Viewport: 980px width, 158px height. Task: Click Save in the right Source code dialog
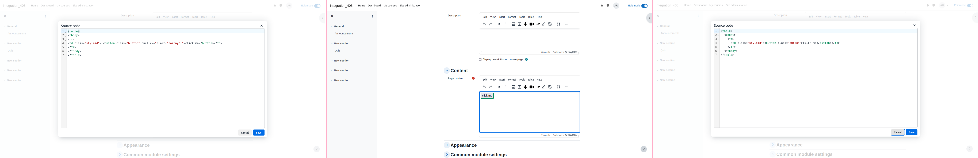(912, 132)
